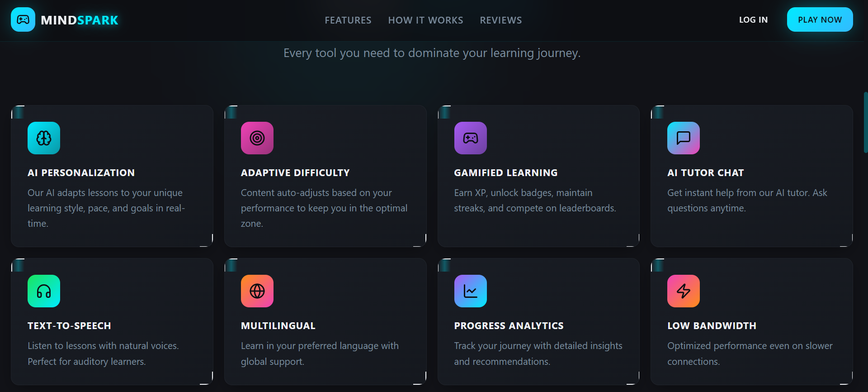Image resolution: width=868 pixels, height=392 pixels.
Task: Click the Gamified Learning gamepad icon
Action: point(471,138)
